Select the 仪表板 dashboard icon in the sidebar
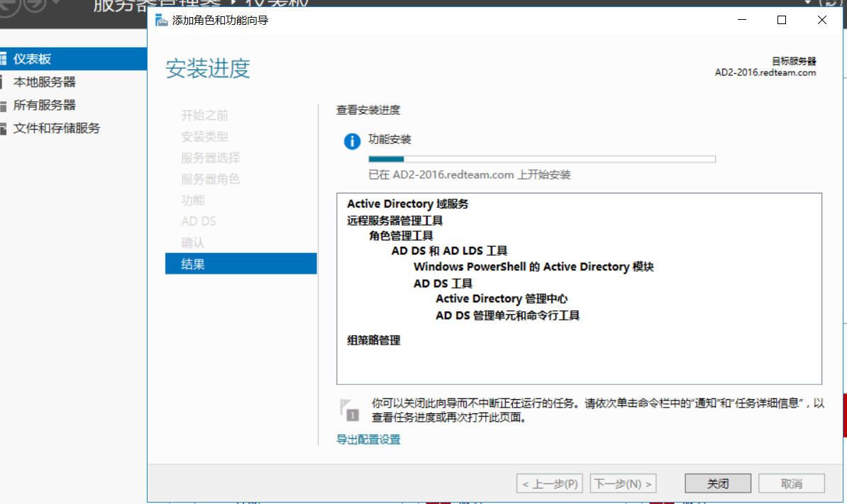Image resolution: width=847 pixels, height=504 pixels. [x=4, y=59]
